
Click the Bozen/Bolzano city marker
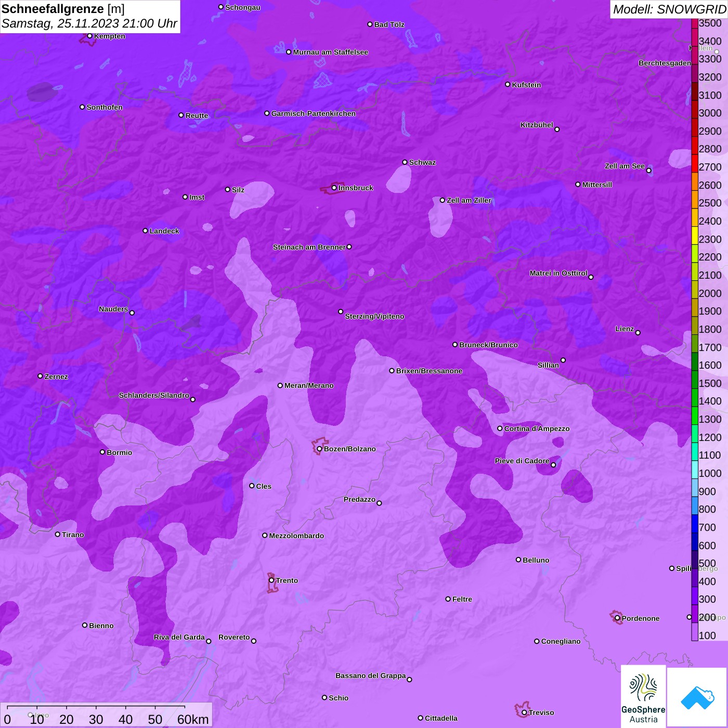click(x=319, y=449)
